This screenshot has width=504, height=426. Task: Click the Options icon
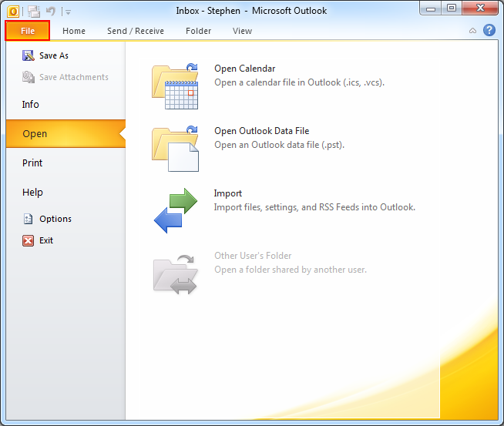click(x=28, y=219)
